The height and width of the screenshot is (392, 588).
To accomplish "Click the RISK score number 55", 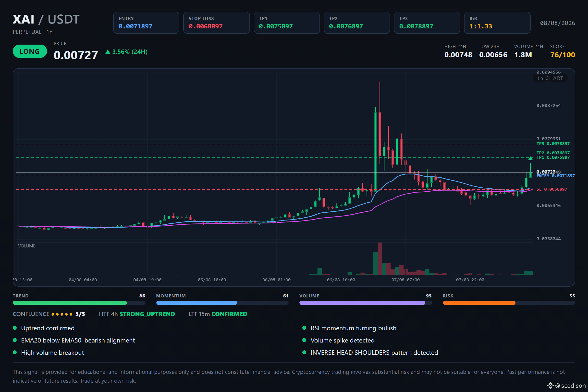I will tap(572, 296).
